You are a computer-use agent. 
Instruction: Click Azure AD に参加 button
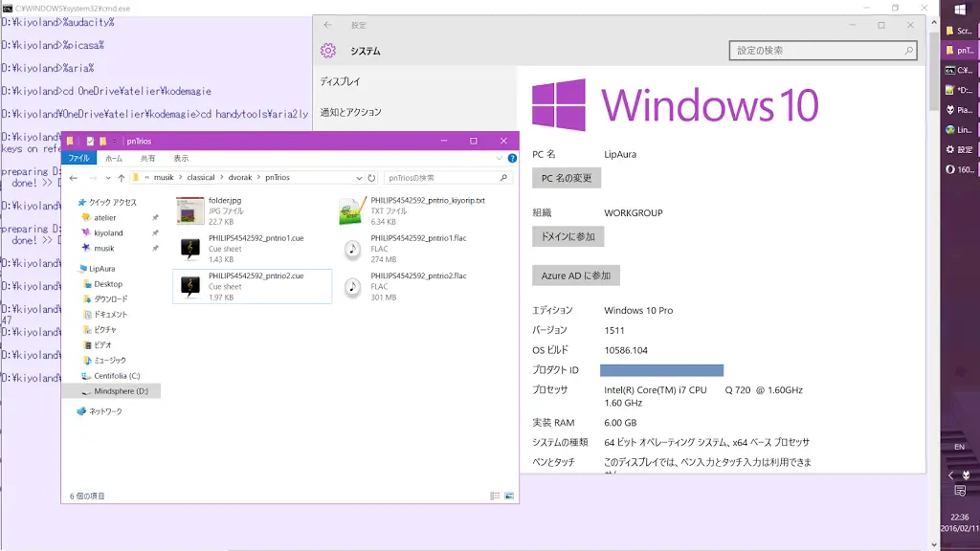pyautogui.click(x=575, y=275)
